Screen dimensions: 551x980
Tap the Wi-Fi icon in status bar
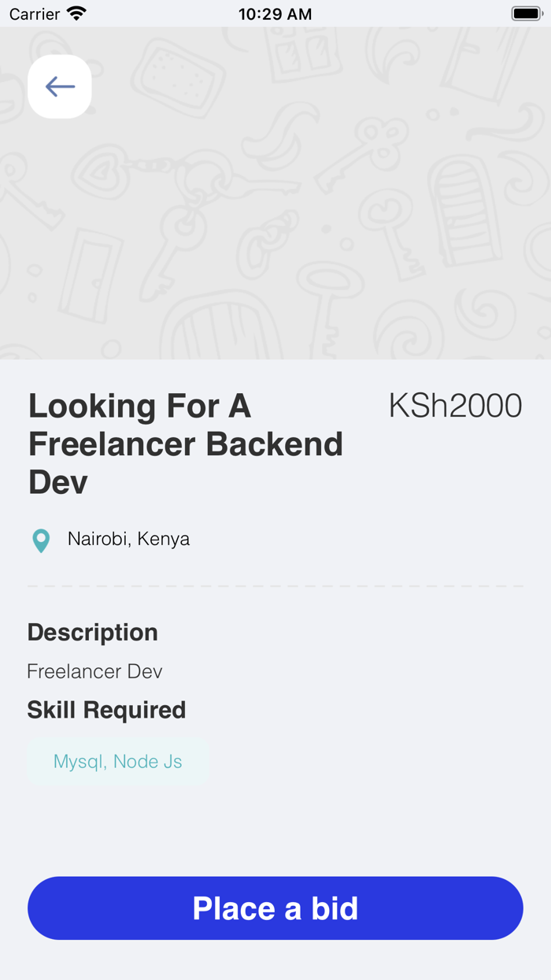pos(76,13)
